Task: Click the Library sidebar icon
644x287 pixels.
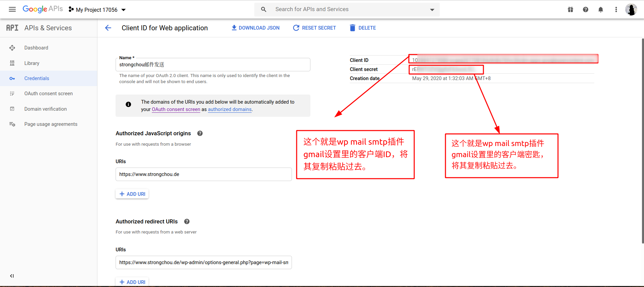Action: click(12, 63)
